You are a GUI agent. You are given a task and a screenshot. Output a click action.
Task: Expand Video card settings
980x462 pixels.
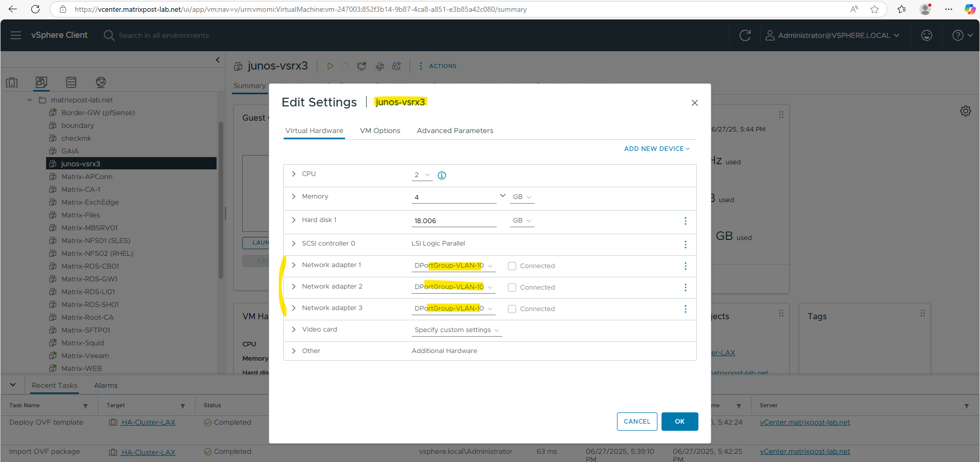(x=293, y=329)
